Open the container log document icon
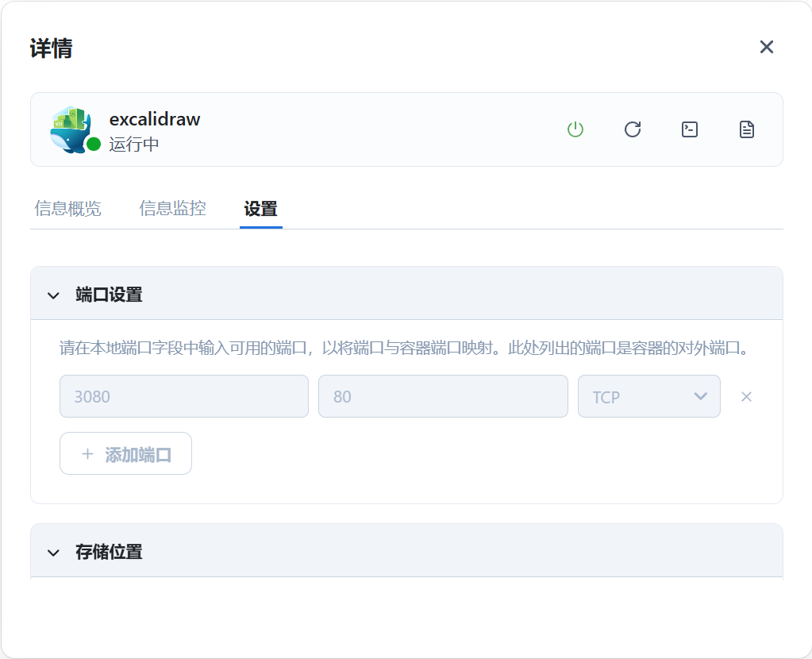 click(x=746, y=129)
